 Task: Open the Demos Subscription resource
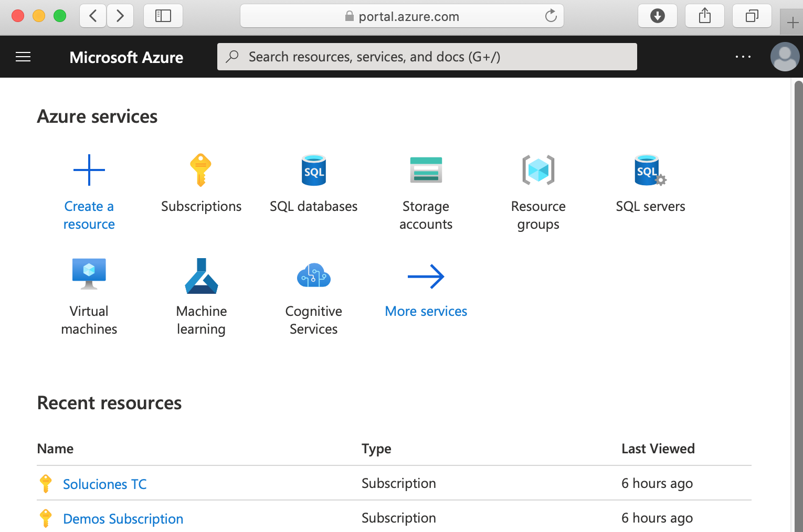[123, 518]
